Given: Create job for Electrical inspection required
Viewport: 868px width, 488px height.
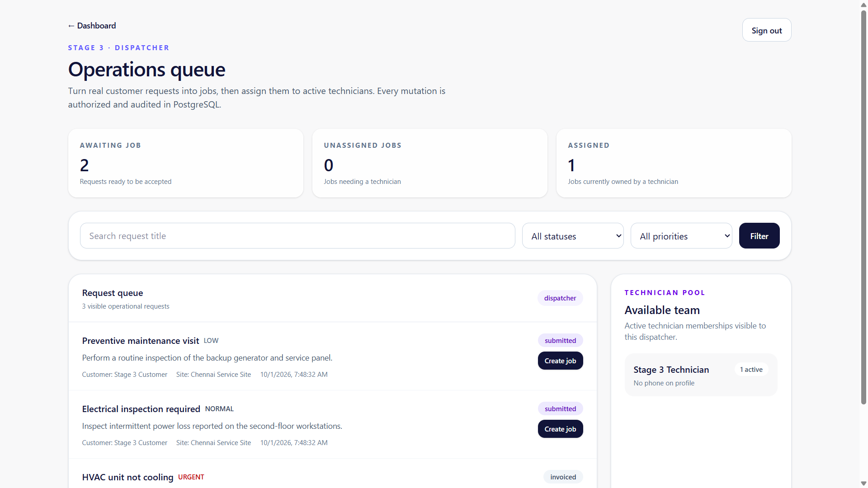Looking at the screenshot, I should [560, 429].
